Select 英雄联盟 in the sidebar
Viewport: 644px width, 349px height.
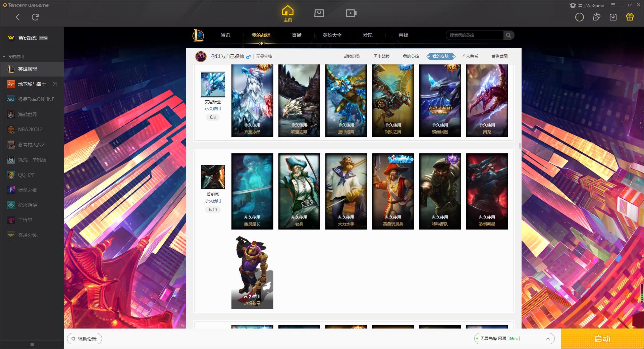pos(32,69)
